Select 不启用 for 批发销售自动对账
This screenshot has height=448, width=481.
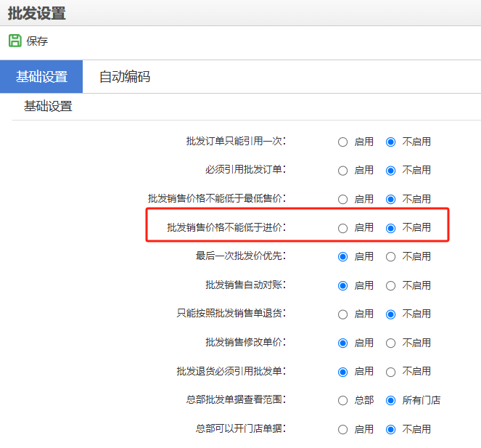point(390,285)
